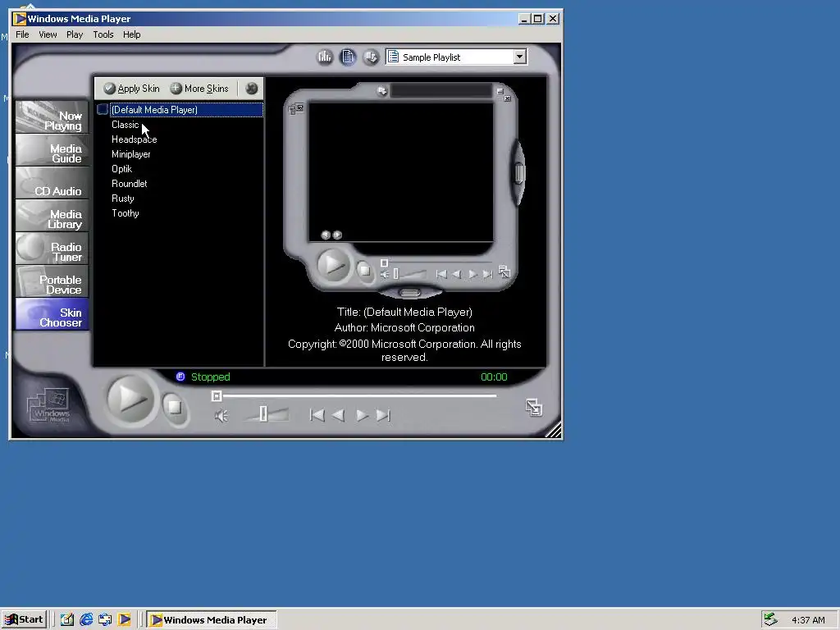
Task: Open the Tools menu
Action: tap(103, 34)
